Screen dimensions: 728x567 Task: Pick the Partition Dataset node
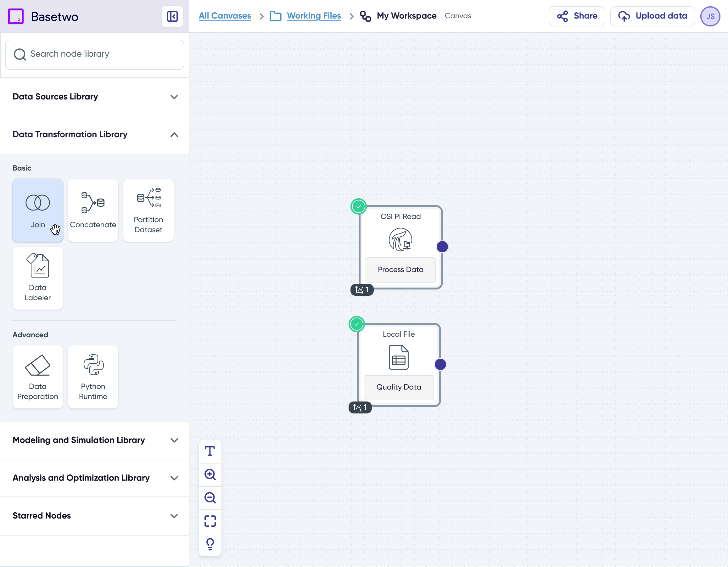(x=148, y=210)
